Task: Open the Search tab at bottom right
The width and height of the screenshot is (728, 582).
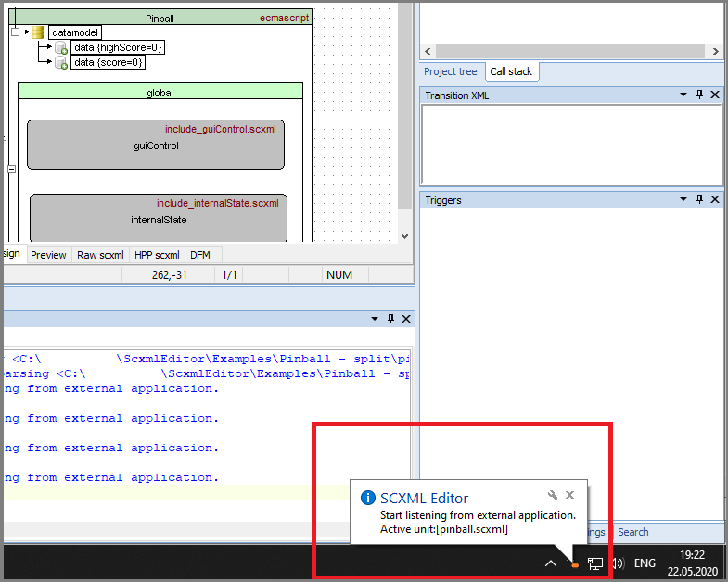Action: click(632, 532)
